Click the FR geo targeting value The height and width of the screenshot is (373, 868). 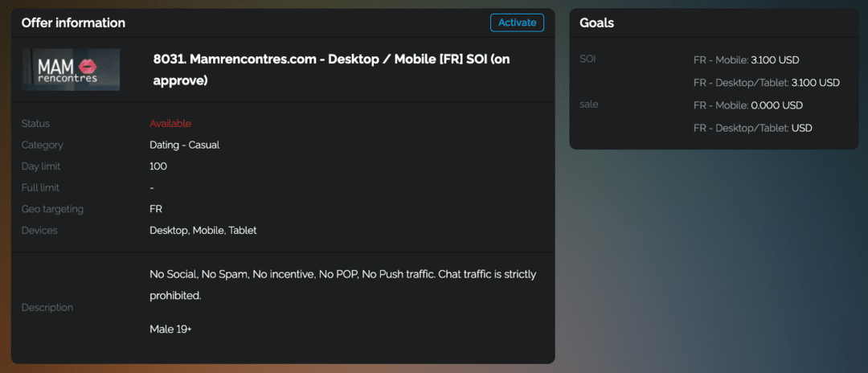click(x=156, y=209)
